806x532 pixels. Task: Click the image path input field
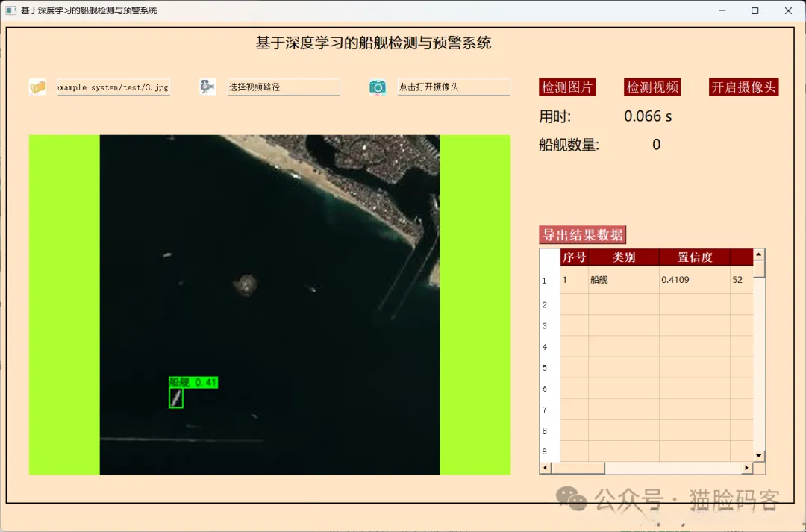coord(113,87)
